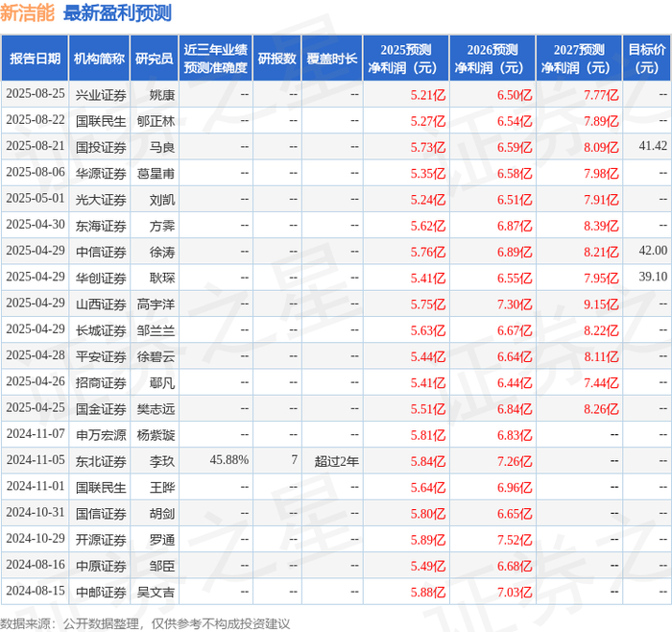Click 开源证券 institution name
This screenshot has width=672, height=632.
[x=101, y=540]
